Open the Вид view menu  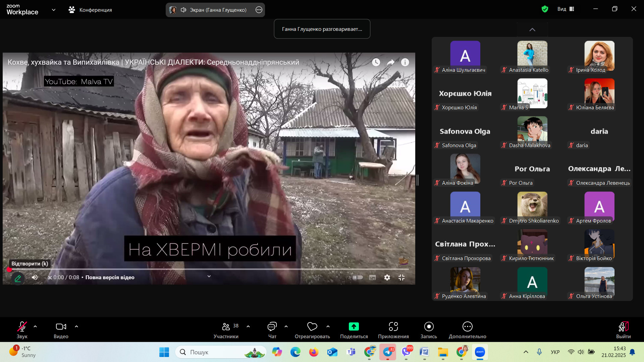pos(566,9)
